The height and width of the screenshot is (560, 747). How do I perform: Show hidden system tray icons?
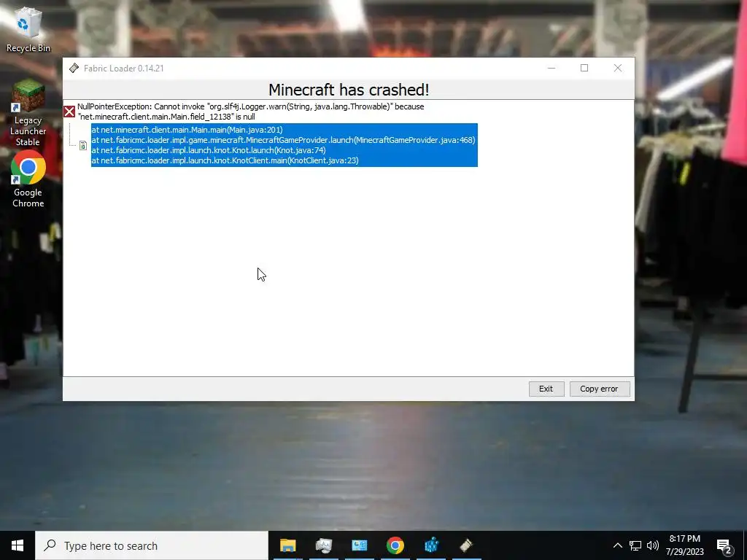[x=617, y=545]
